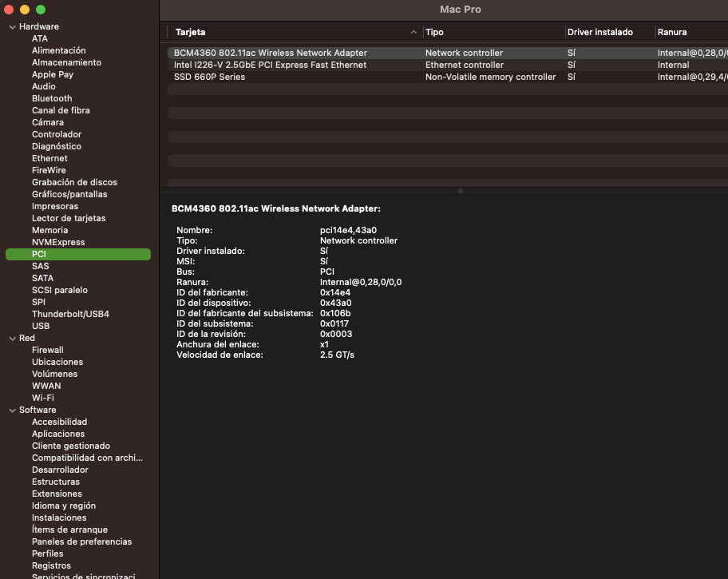The height and width of the screenshot is (579, 728).
Task: Show Aplicaciones list
Action: pos(58,434)
